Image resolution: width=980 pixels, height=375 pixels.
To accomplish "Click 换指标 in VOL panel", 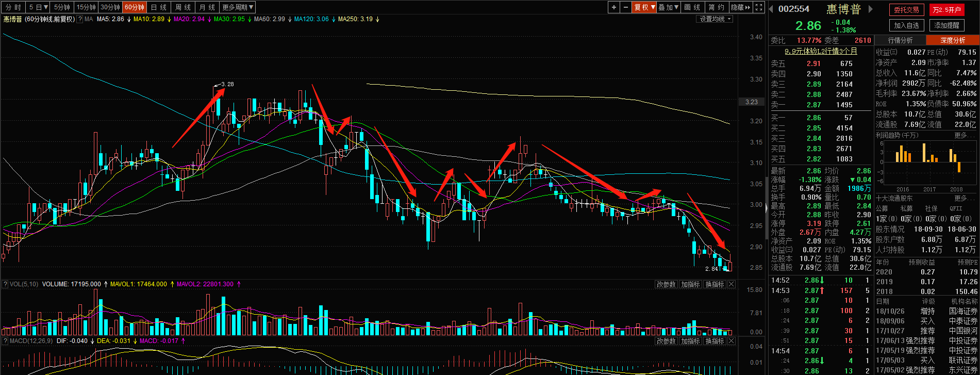I will (715, 284).
